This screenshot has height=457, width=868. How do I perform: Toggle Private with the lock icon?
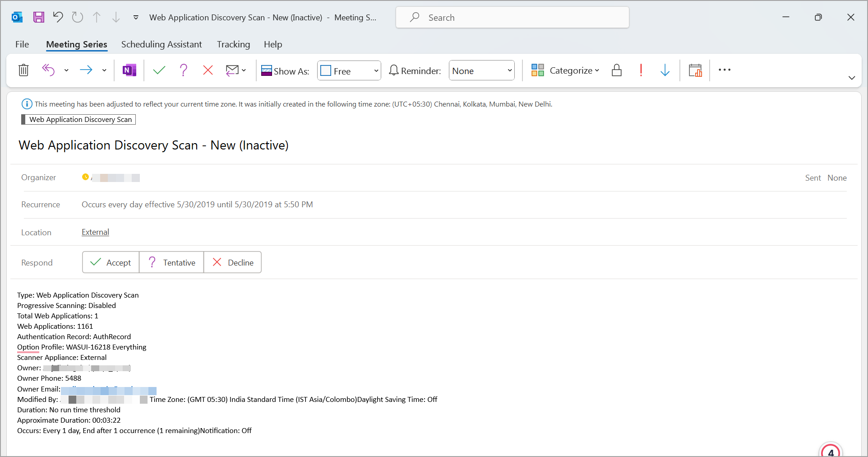point(617,70)
